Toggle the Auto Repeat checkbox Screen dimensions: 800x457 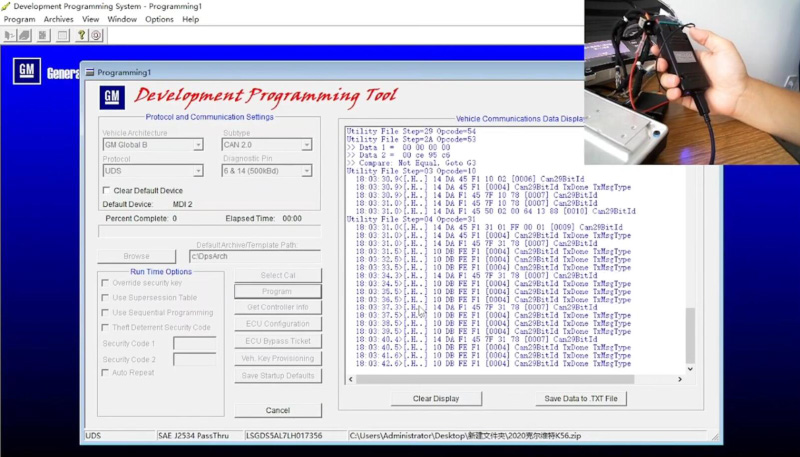[x=105, y=372]
